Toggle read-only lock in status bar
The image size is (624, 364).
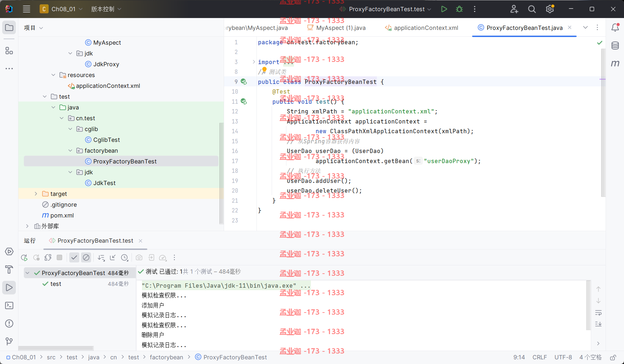[612, 358]
